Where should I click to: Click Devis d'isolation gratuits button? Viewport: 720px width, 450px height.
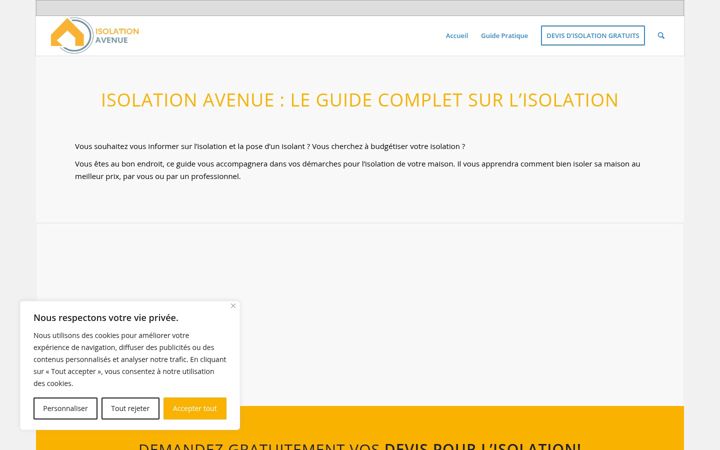pyautogui.click(x=592, y=35)
